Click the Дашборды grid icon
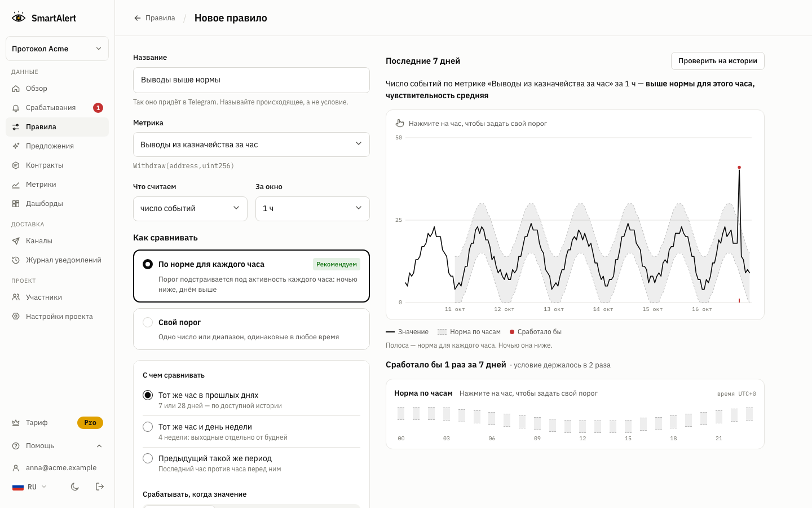Viewport: 812px width, 508px height. tap(16, 204)
